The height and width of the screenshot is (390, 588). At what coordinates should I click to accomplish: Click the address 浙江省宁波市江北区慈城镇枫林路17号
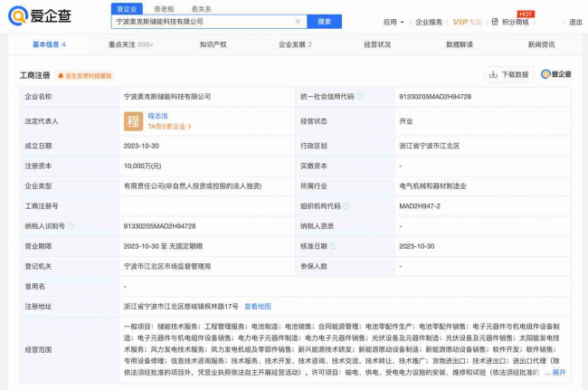pyautogui.click(x=181, y=307)
